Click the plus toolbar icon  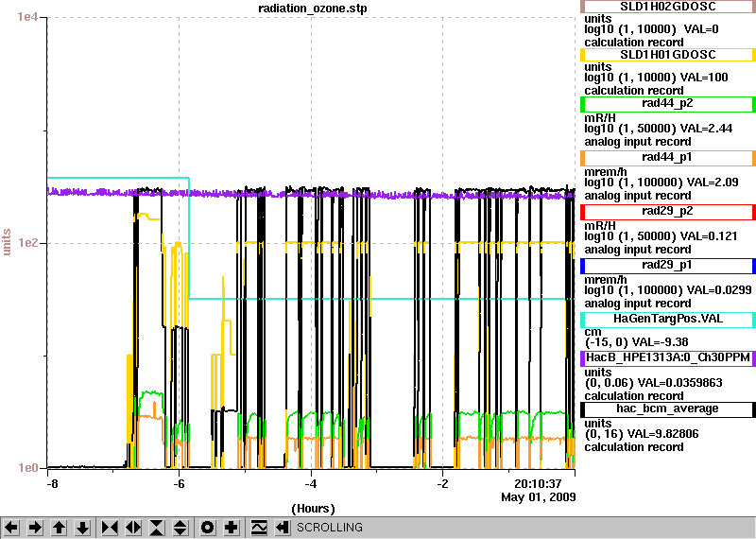(x=232, y=528)
